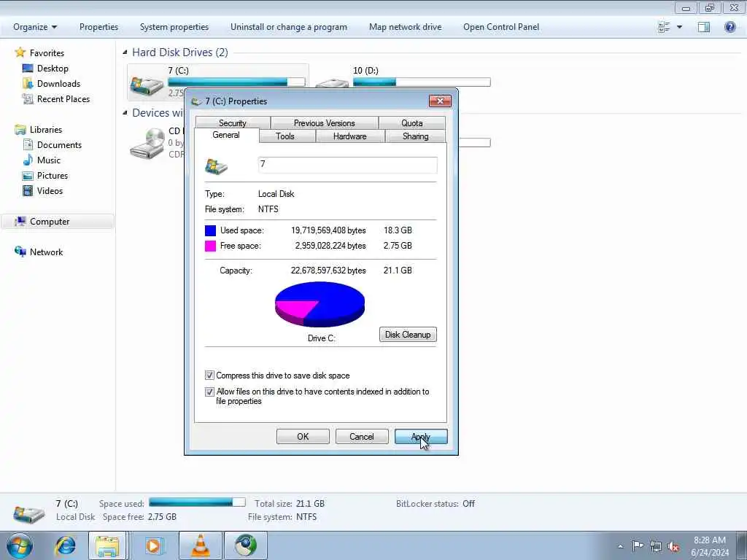Image resolution: width=747 pixels, height=560 pixels.
Task: Click the Show desktop strip at taskbar end
Action: point(741,545)
